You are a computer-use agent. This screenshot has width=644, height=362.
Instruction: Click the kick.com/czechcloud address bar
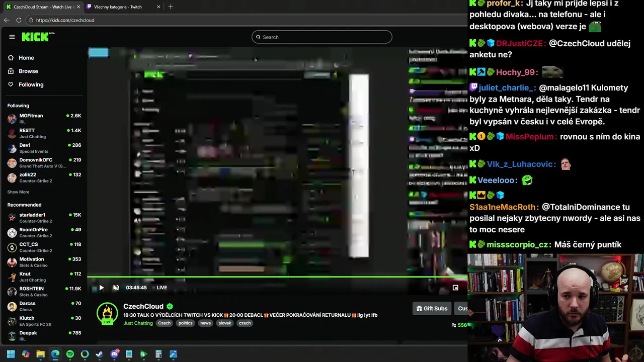tap(247, 20)
